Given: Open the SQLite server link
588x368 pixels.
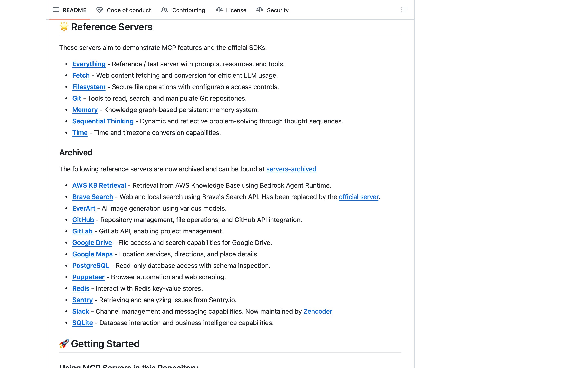Looking at the screenshot, I should coord(83,323).
